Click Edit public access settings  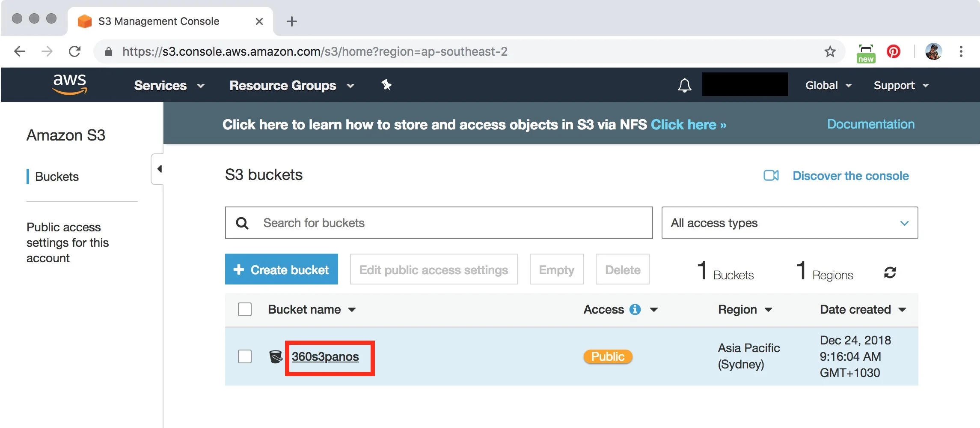coord(434,269)
